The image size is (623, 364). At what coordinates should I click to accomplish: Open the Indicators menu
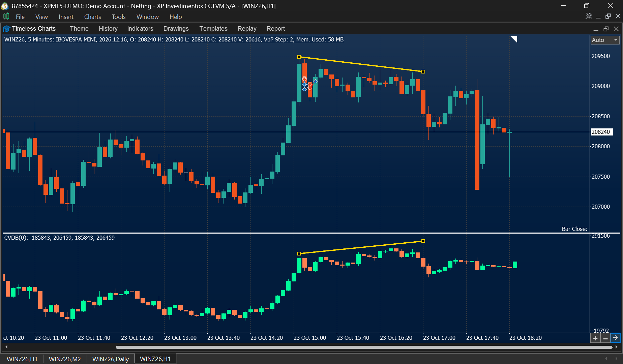pos(140,29)
